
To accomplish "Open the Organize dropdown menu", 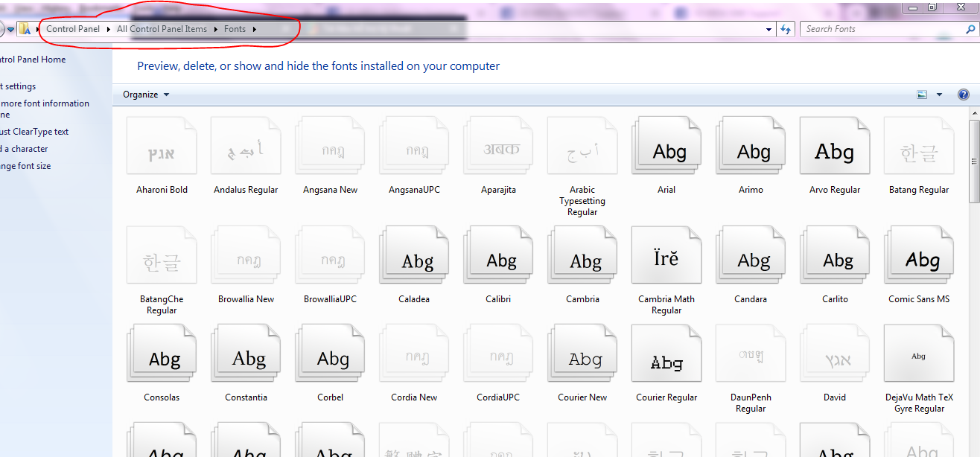I will [146, 95].
